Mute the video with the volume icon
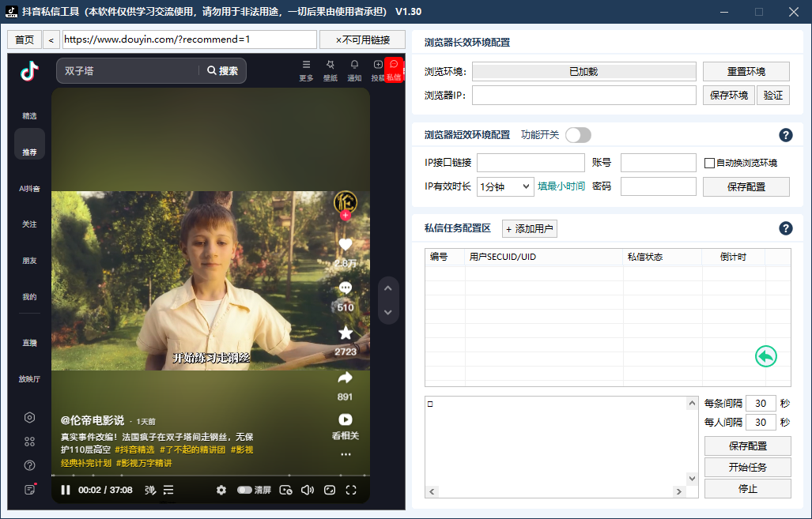 coord(308,490)
